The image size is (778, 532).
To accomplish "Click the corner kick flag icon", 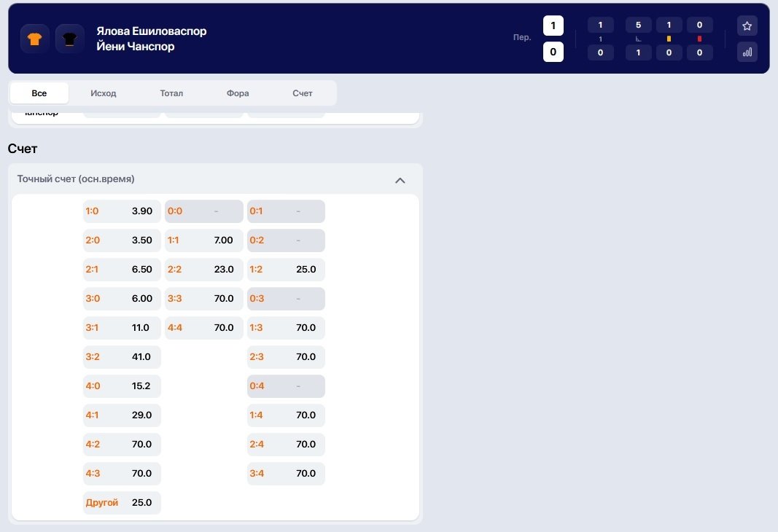I will click(638, 39).
